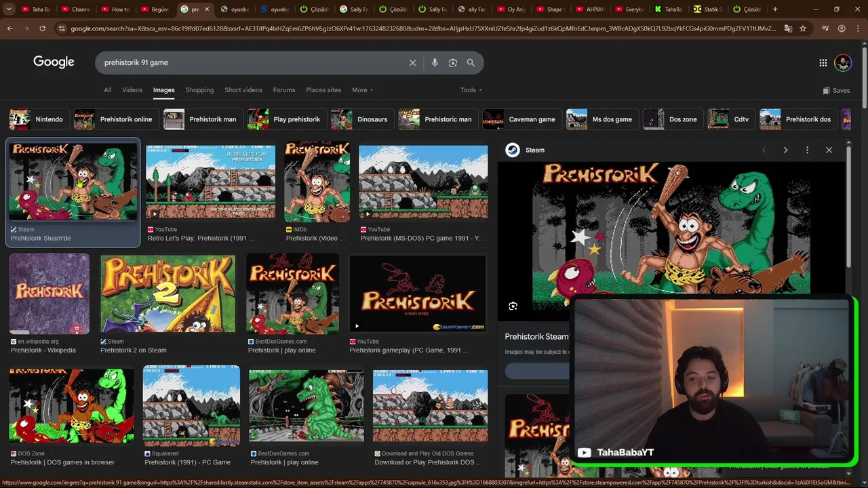This screenshot has height=488, width=868.
Task: Open the IMDb Prehistorik Video result thumbnail
Action: 317,182
